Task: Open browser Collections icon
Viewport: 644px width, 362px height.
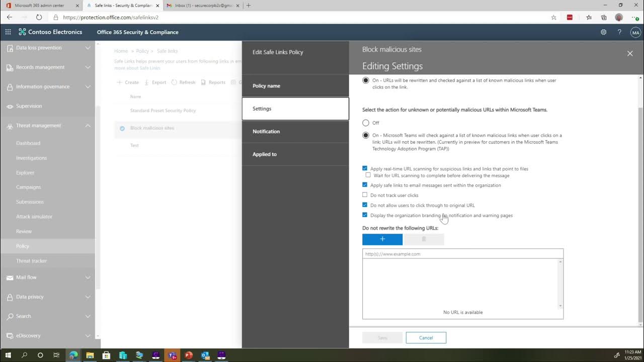Action: click(604, 17)
